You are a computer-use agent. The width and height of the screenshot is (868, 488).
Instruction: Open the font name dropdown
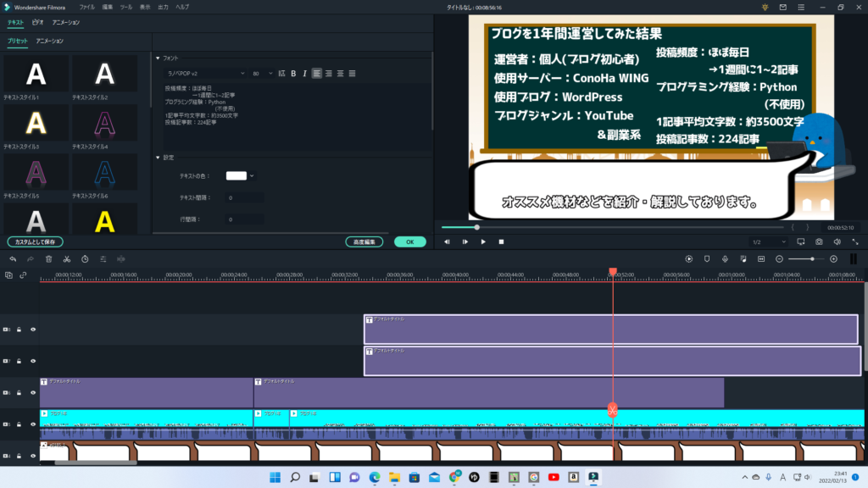205,74
